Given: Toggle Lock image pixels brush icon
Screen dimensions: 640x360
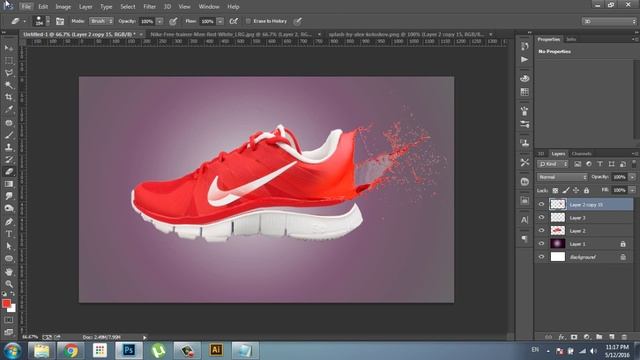Looking at the screenshot, I should [566, 190].
